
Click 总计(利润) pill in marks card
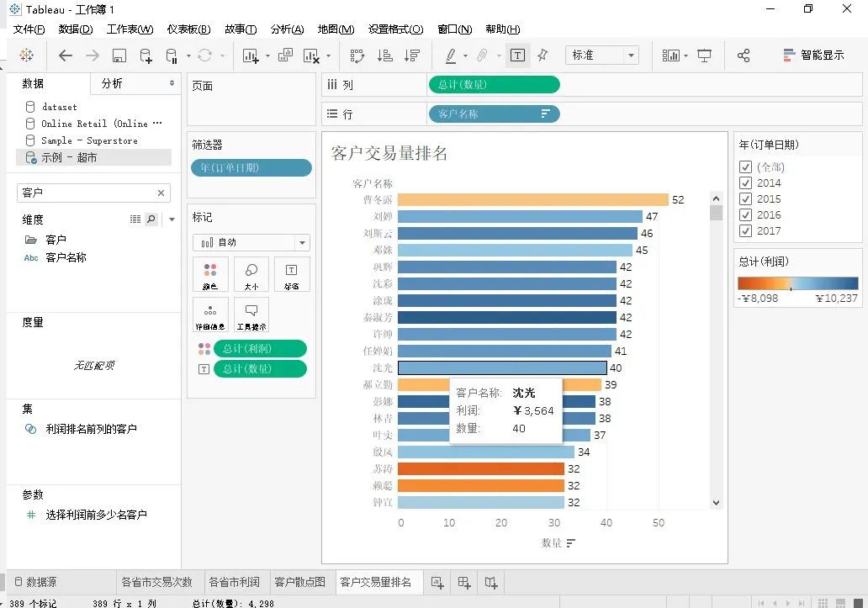click(x=260, y=348)
